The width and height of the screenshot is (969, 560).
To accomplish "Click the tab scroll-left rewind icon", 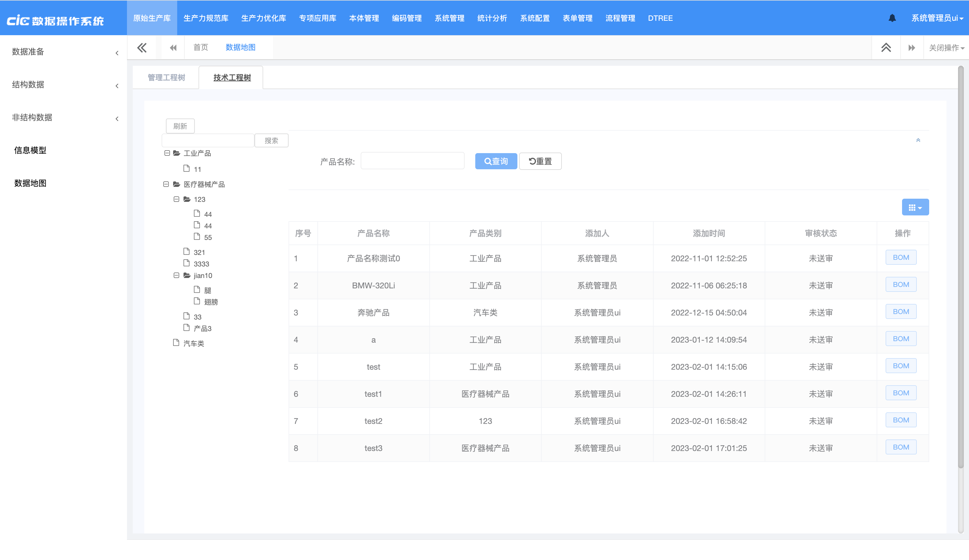I will (x=173, y=48).
